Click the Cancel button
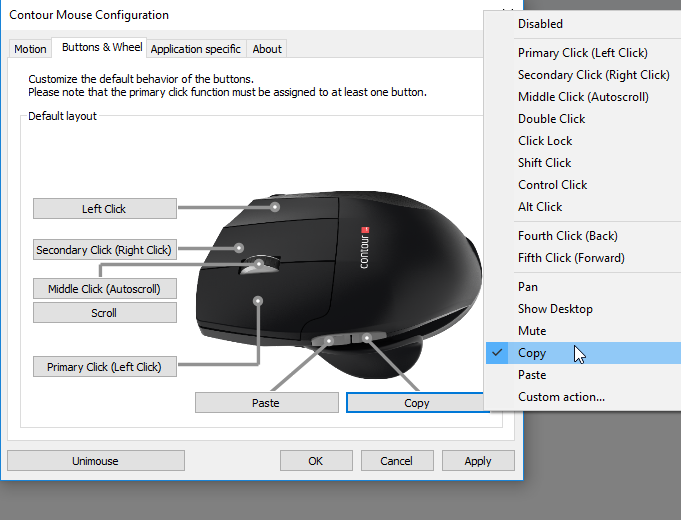This screenshot has width=681, height=520. click(397, 460)
